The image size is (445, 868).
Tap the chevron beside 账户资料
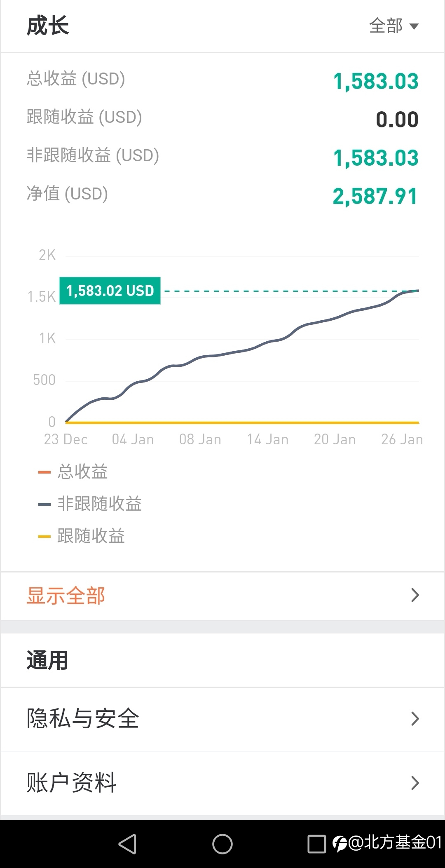[415, 783]
